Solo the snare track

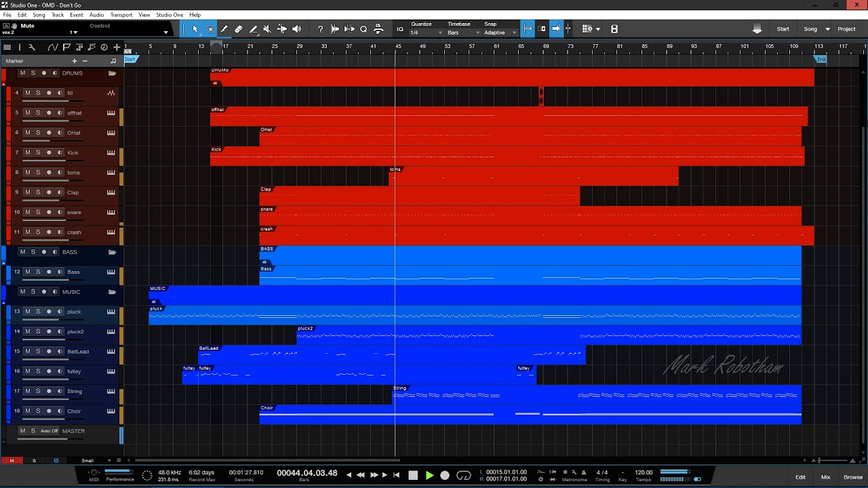[38, 212]
